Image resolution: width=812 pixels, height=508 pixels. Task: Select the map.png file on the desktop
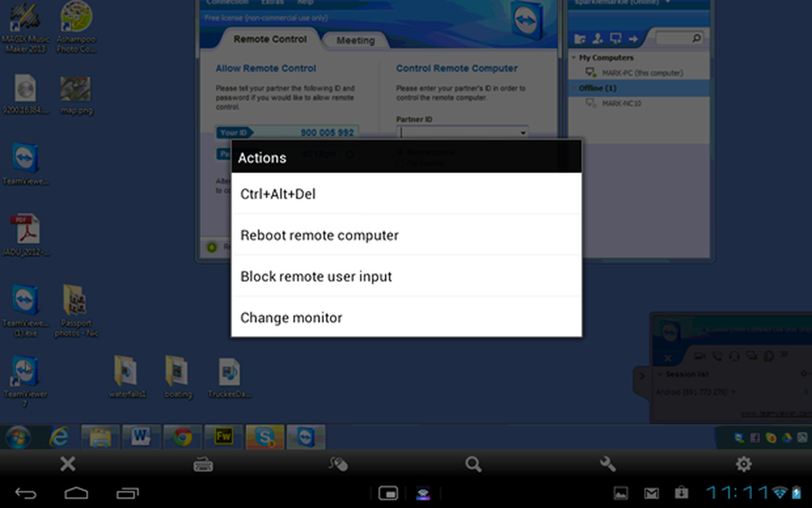click(76, 96)
